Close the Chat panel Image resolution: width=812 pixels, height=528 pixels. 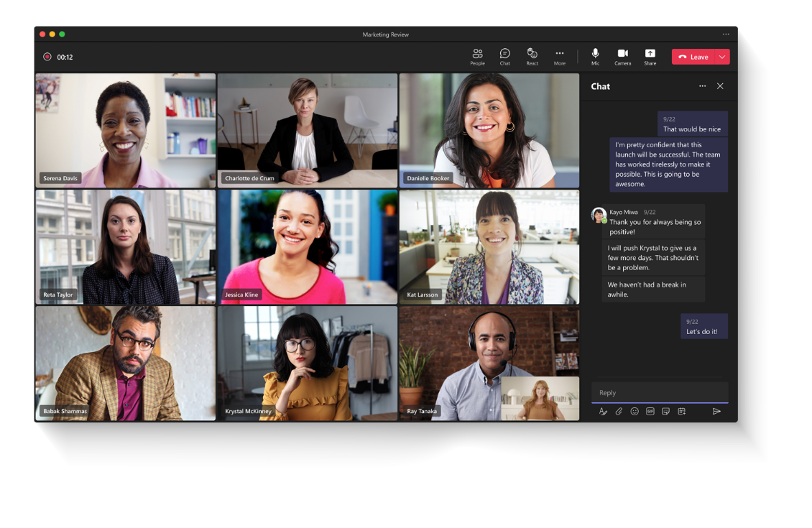720,86
